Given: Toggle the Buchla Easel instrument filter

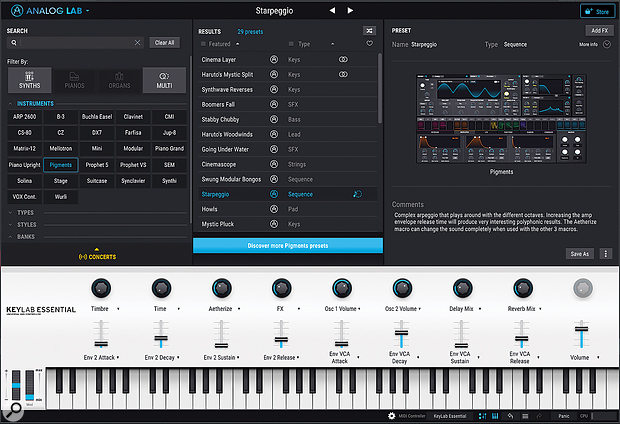Looking at the screenshot, I should 97,117.
